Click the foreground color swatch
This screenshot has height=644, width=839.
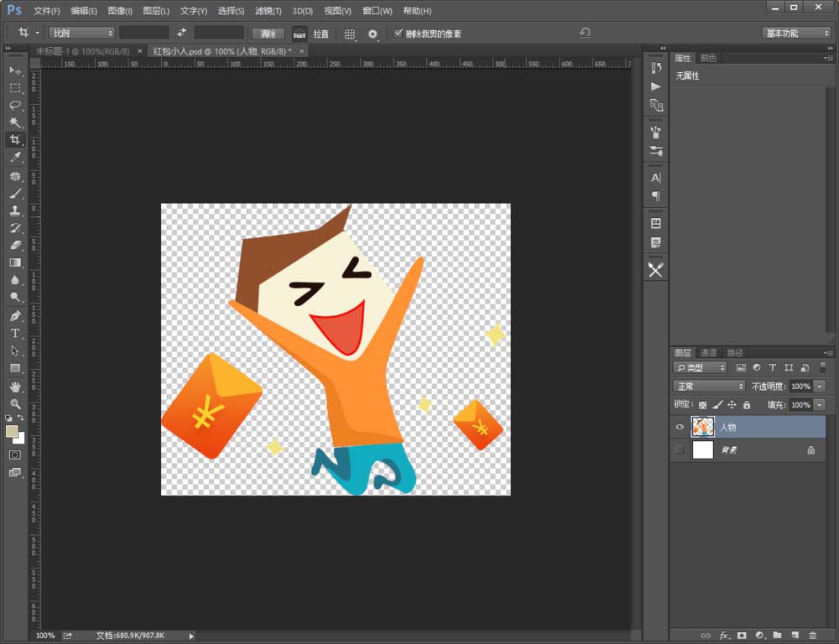(x=12, y=431)
